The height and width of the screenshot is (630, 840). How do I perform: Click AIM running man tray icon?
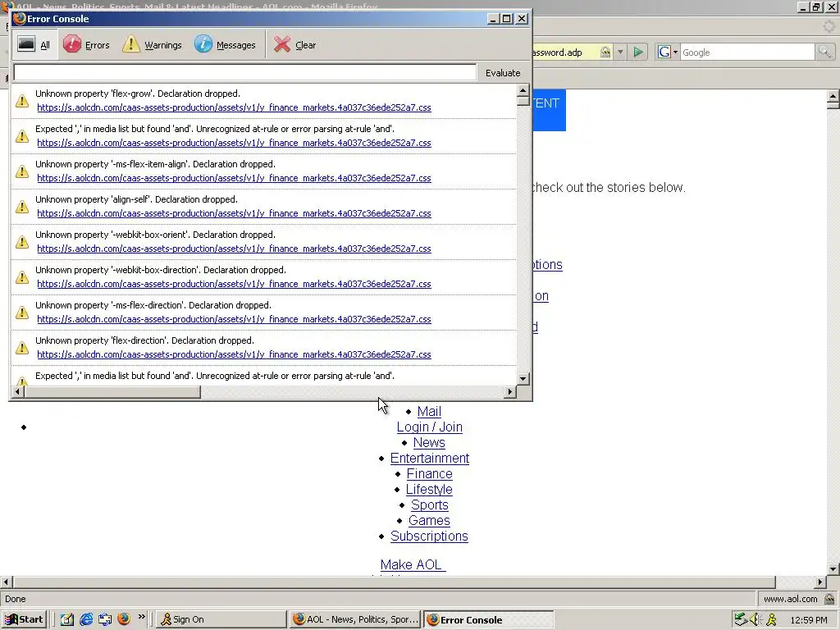click(x=771, y=619)
